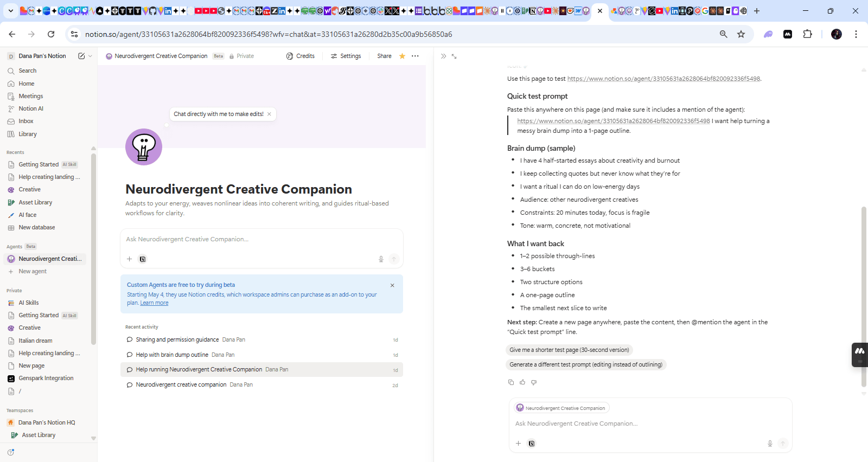Open the agent link in the quick test prompt quote
This screenshot has height=462, width=868.
click(x=613, y=121)
